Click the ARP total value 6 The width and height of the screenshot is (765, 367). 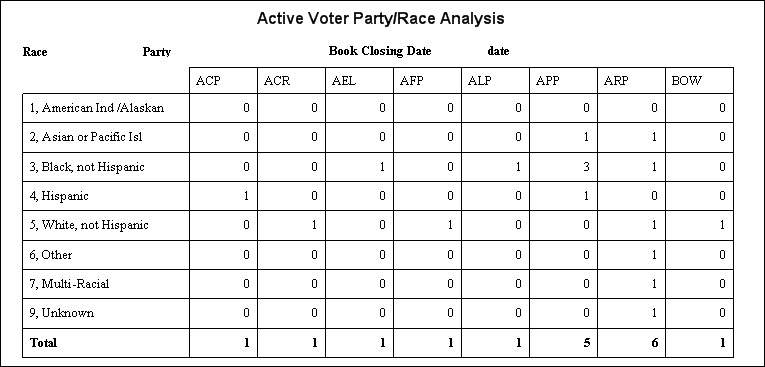pos(654,343)
